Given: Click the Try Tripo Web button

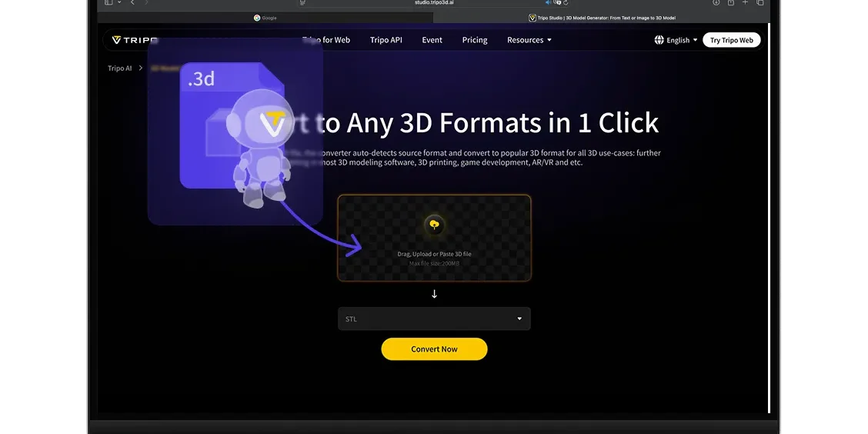Looking at the screenshot, I should click(731, 40).
